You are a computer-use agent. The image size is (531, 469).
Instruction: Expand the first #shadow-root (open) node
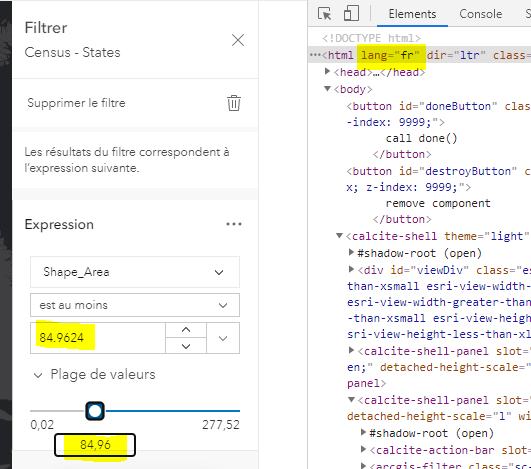351,253
